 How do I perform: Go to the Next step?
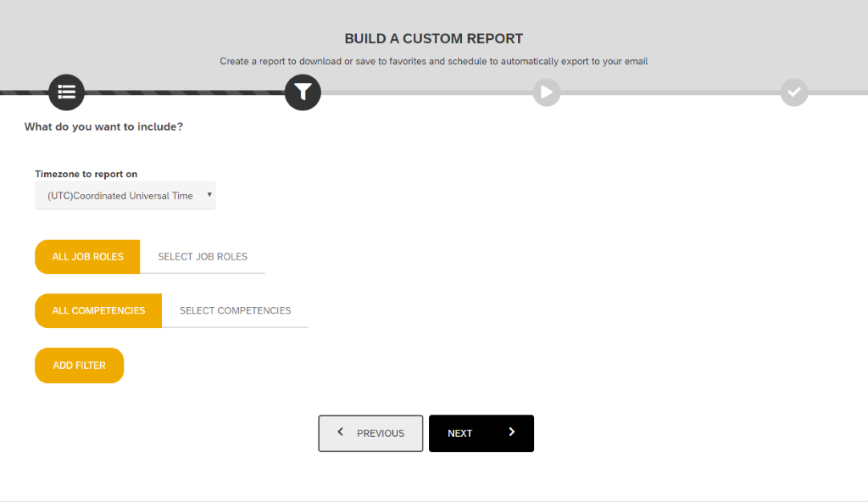481,433
